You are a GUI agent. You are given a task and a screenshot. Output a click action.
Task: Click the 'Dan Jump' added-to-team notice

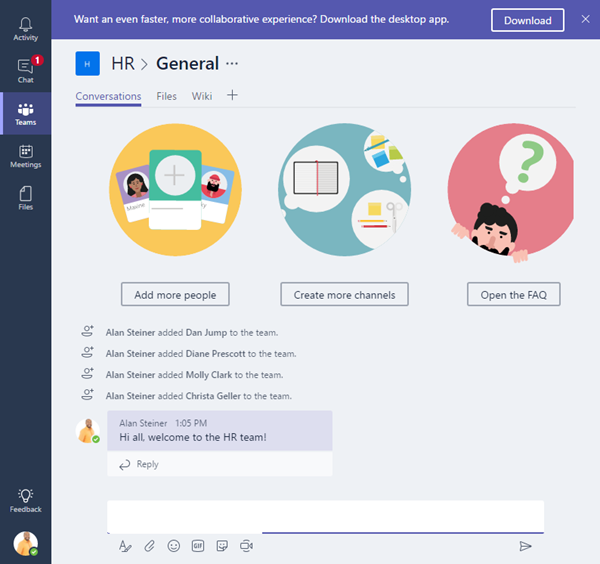(x=192, y=333)
